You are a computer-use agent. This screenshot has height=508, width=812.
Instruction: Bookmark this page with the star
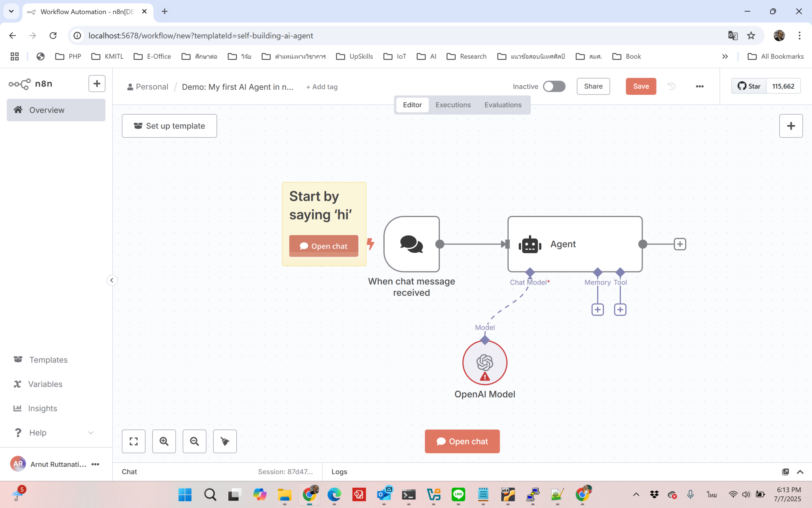pos(751,35)
